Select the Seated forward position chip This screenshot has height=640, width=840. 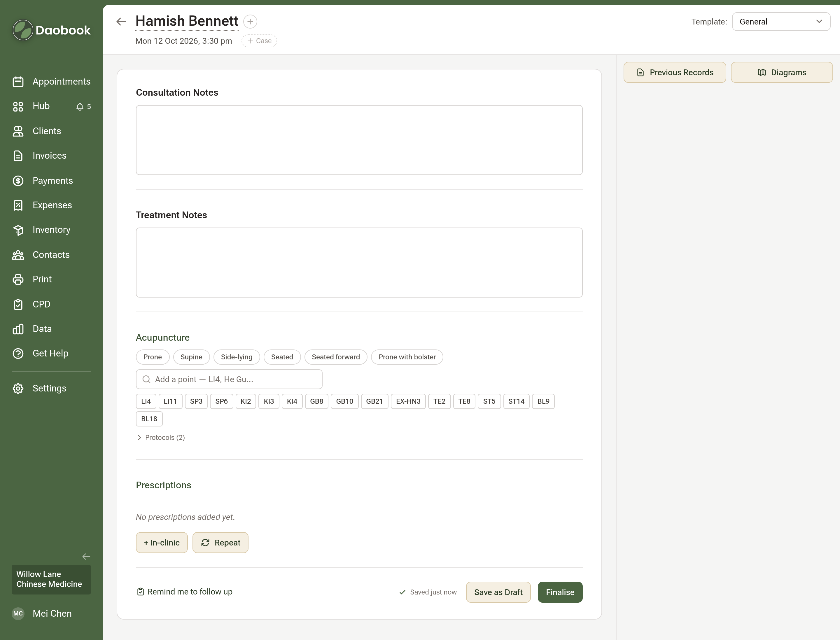[336, 357]
